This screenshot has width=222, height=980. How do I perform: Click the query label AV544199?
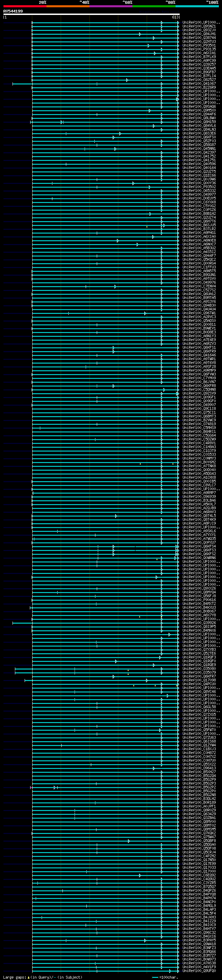point(13,11)
